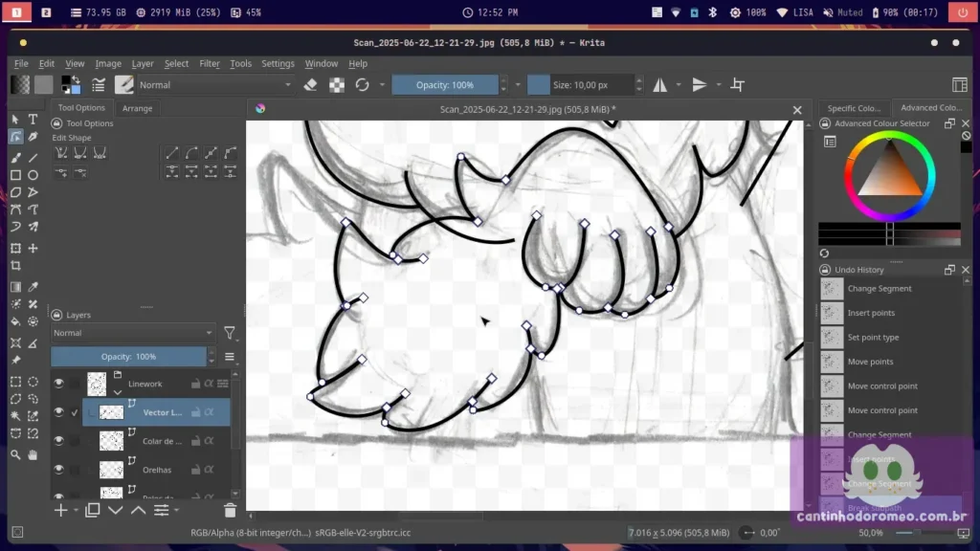Open the layer properties dropdown arrow
980x551 pixels.
[x=177, y=511]
